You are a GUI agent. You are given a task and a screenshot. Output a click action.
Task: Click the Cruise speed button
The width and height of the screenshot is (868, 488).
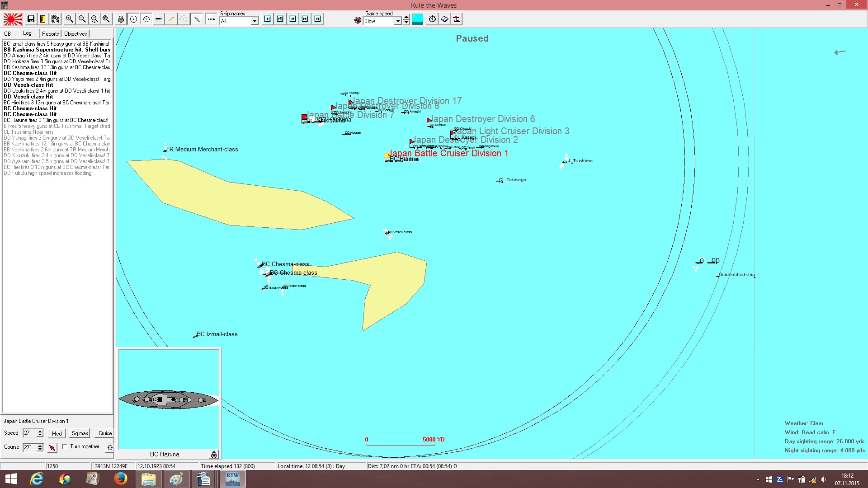point(105,433)
